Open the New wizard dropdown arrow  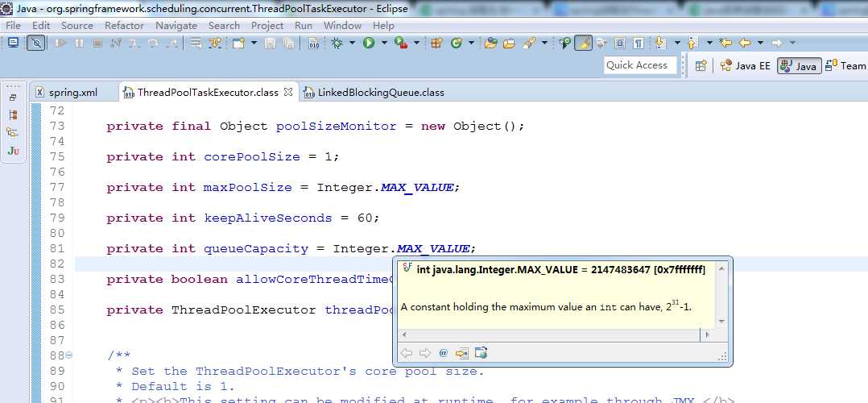tap(254, 43)
